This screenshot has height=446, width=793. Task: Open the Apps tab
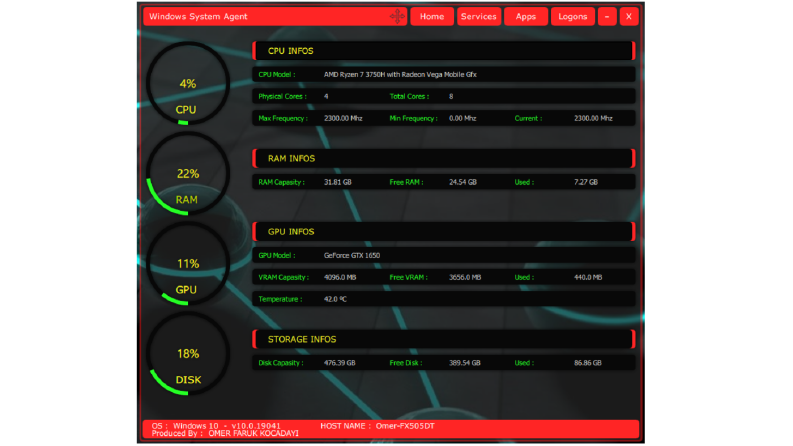525,16
